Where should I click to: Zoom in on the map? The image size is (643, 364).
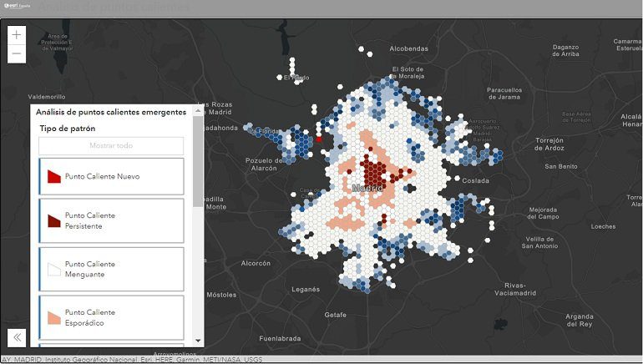tap(17, 35)
